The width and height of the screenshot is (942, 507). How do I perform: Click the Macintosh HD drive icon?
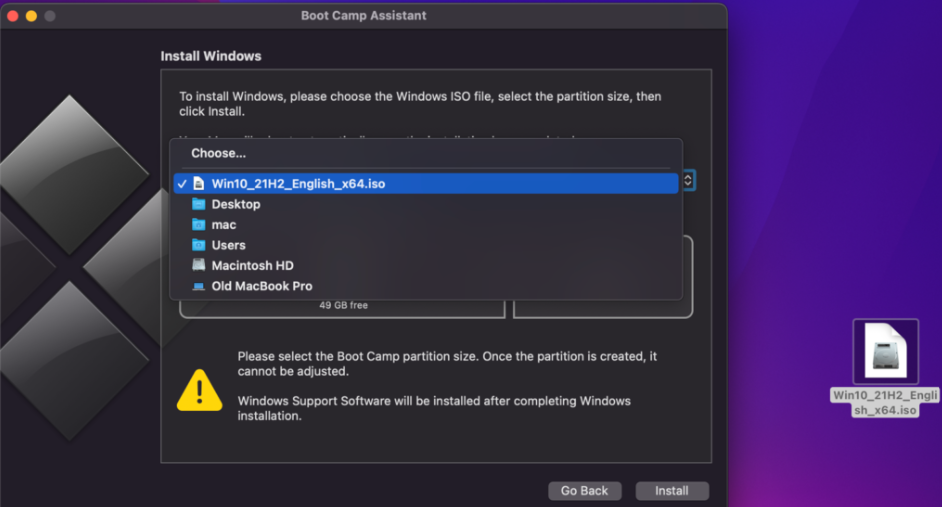coord(198,265)
